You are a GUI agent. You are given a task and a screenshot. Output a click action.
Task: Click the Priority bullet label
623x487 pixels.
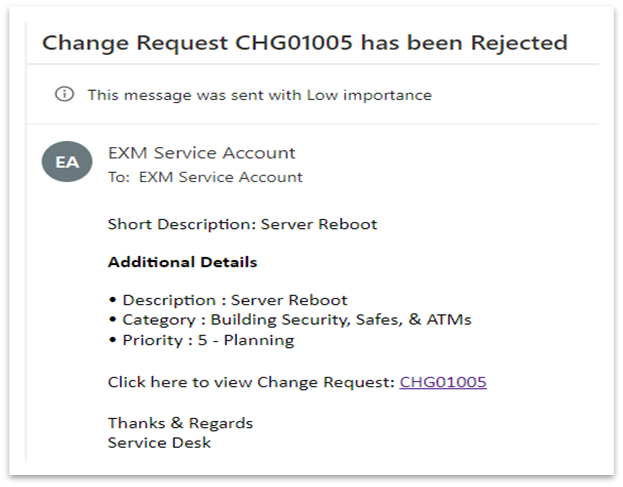pyautogui.click(x=153, y=340)
